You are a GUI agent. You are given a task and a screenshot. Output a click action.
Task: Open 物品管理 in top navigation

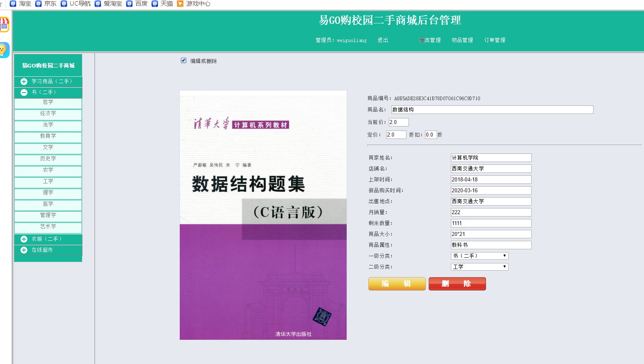[462, 40]
